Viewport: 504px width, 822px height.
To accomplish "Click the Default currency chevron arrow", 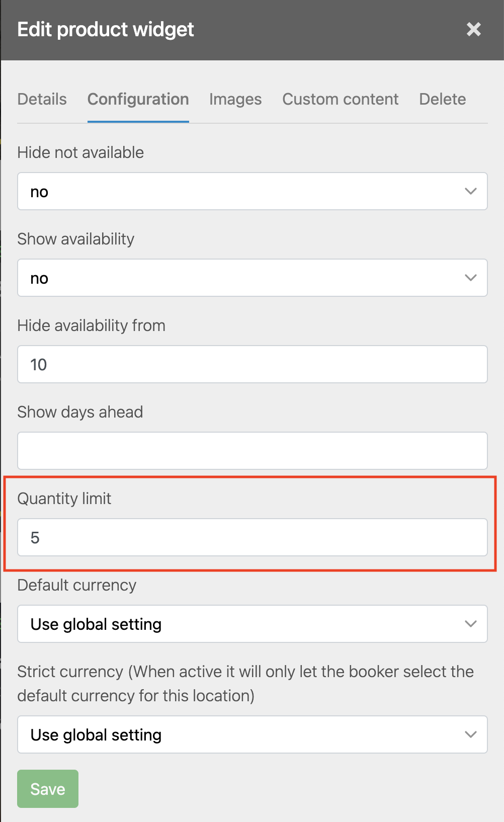I will (x=471, y=624).
